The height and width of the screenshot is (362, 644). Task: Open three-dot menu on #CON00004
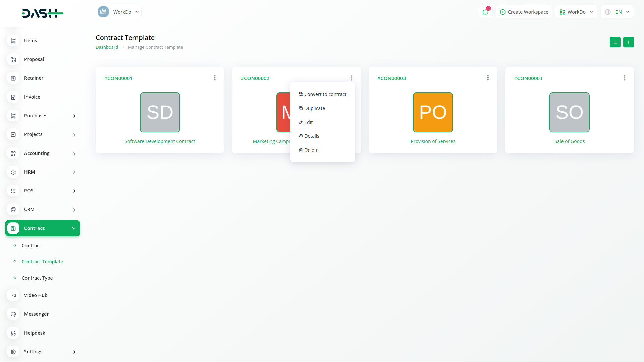point(624,78)
